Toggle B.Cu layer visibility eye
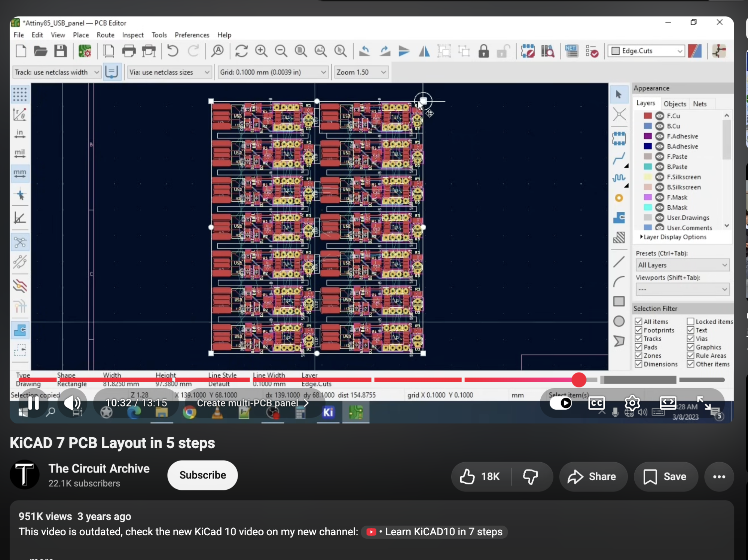This screenshot has height=560, width=748. pyautogui.click(x=659, y=126)
